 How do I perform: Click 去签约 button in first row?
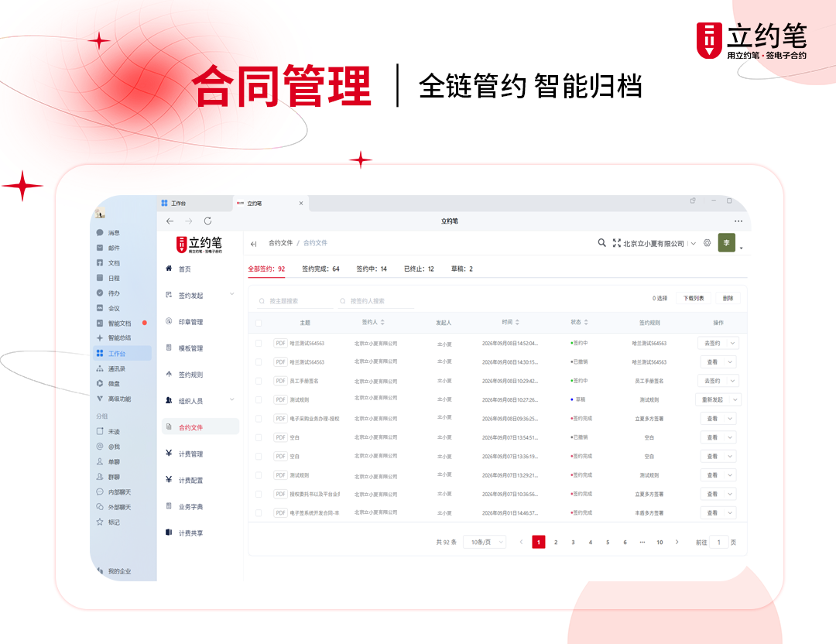712,344
